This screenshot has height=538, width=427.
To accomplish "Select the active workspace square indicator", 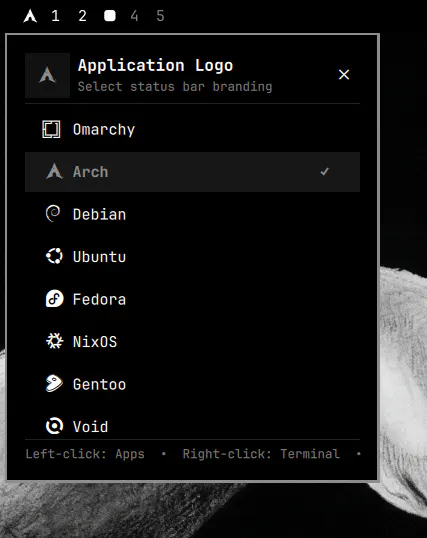I will tap(110, 16).
